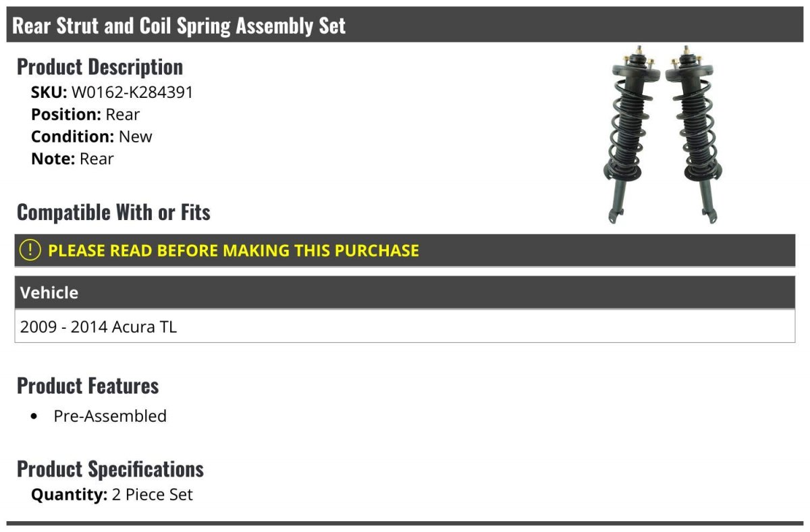Click the yellow exclamation warning icon
Viewport: 810px width, 532px height.
[30, 250]
